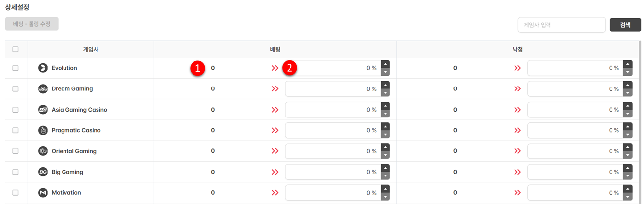The height and width of the screenshot is (204, 644).
Task: Increase Evolution 베팅 percent with the up arrow
Action: 385,64
